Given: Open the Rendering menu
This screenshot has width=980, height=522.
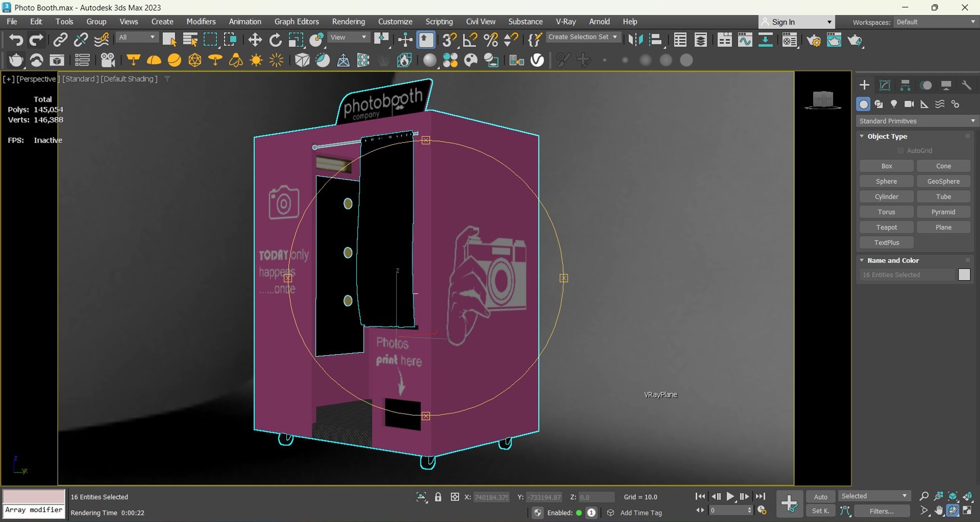Looking at the screenshot, I should (x=349, y=21).
